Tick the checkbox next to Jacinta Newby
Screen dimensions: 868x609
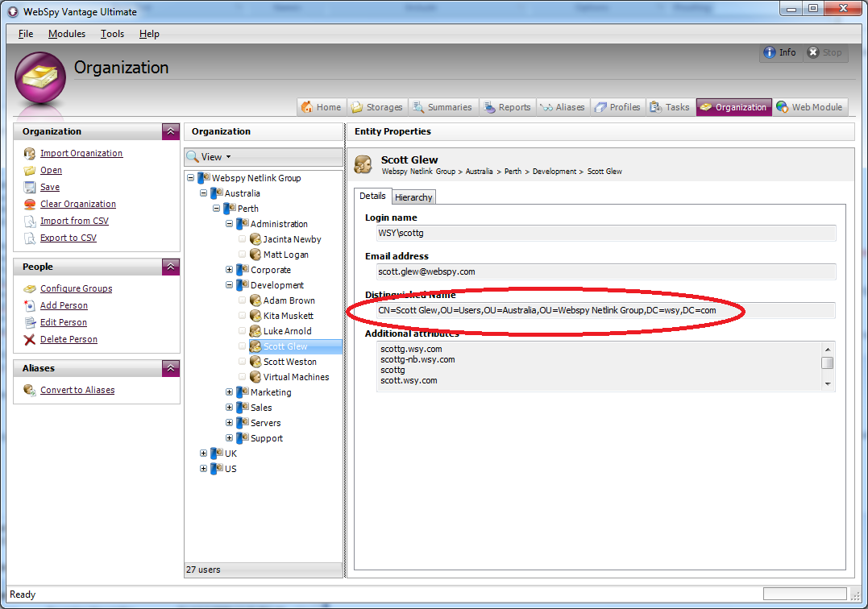pyautogui.click(x=242, y=239)
